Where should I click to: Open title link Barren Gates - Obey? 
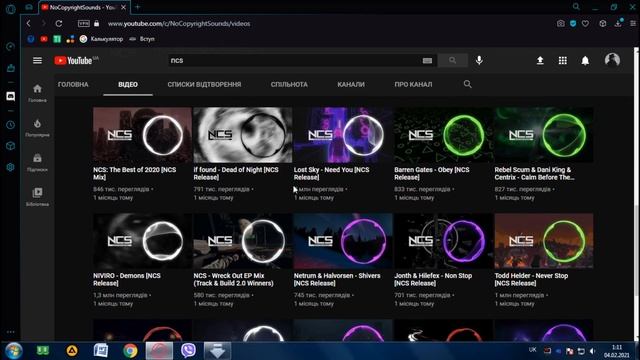[x=431, y=173]
